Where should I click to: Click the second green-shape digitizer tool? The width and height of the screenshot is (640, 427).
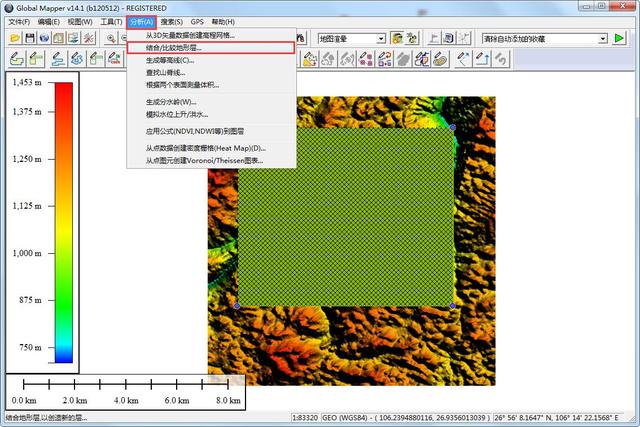coord(36,59)
